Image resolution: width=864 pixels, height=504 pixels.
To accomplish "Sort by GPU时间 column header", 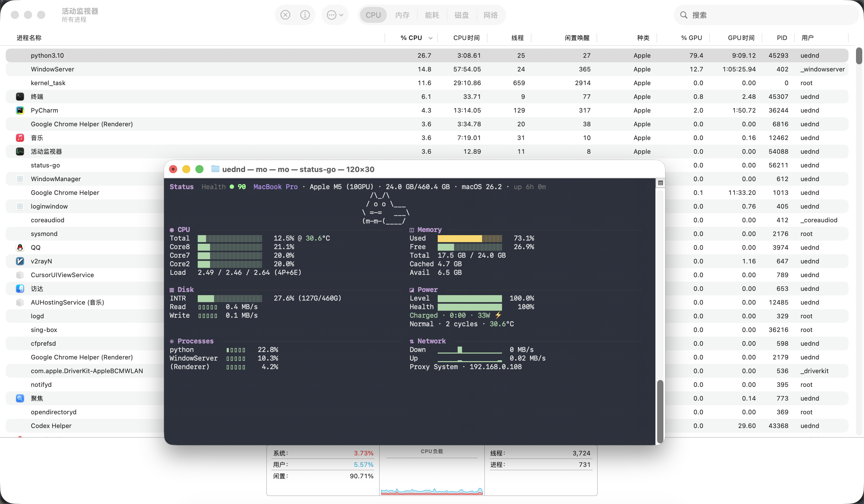I will click(x=741, y=38).
